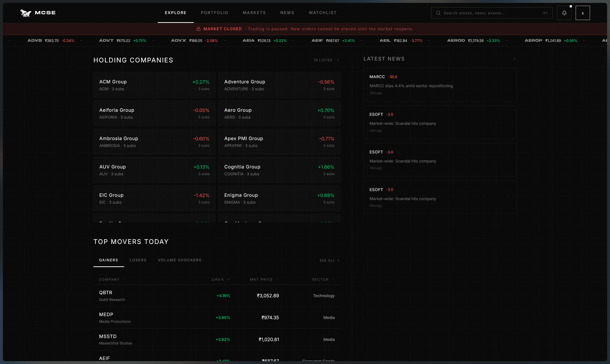610x364 pixels.
Task: Click the Technology sector cell
Action: pos(324,296)
